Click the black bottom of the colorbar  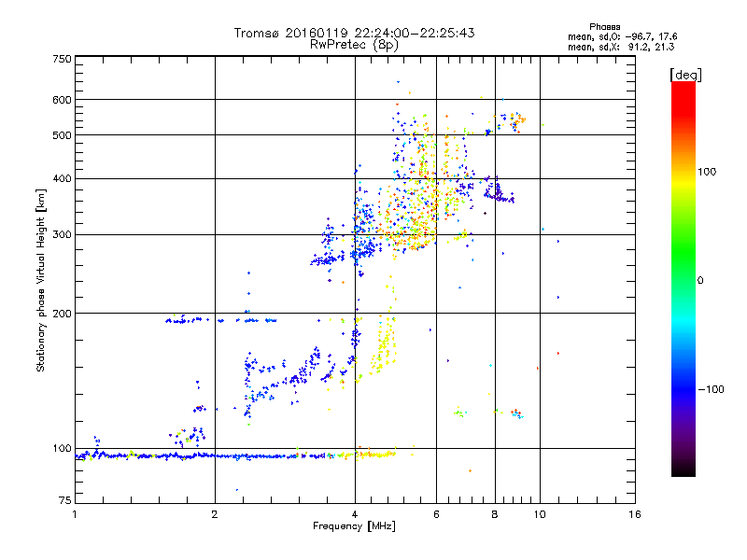(684, 469)
